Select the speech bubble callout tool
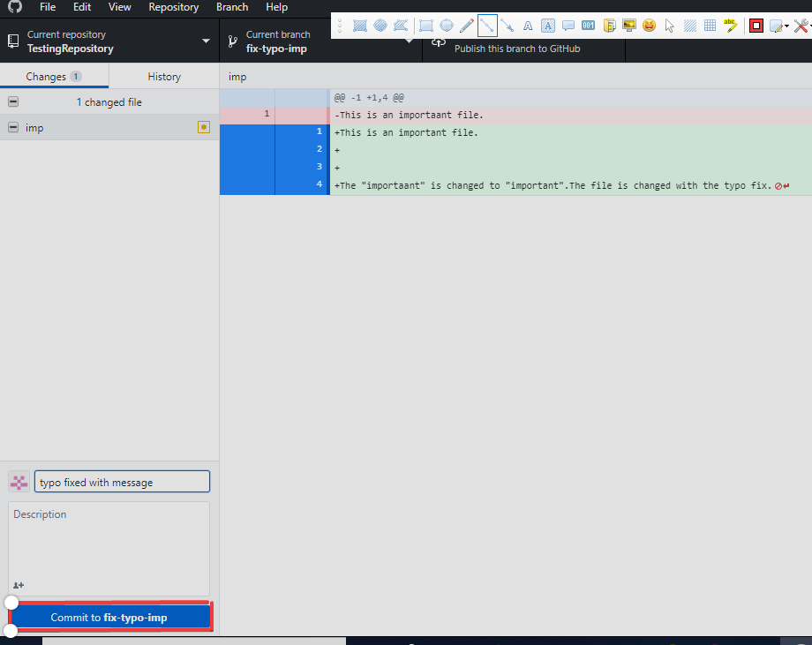812x645 pixels. [x=568, y=26]
